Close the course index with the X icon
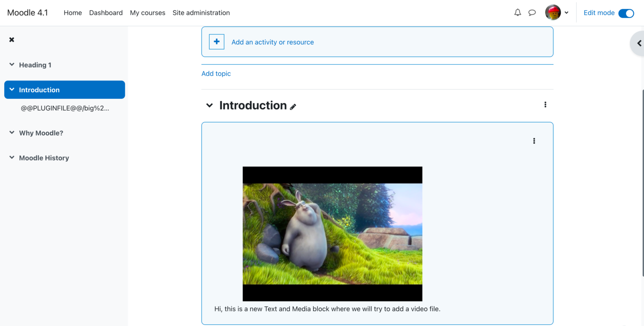The image size is (644, 326). coord(11,39)
